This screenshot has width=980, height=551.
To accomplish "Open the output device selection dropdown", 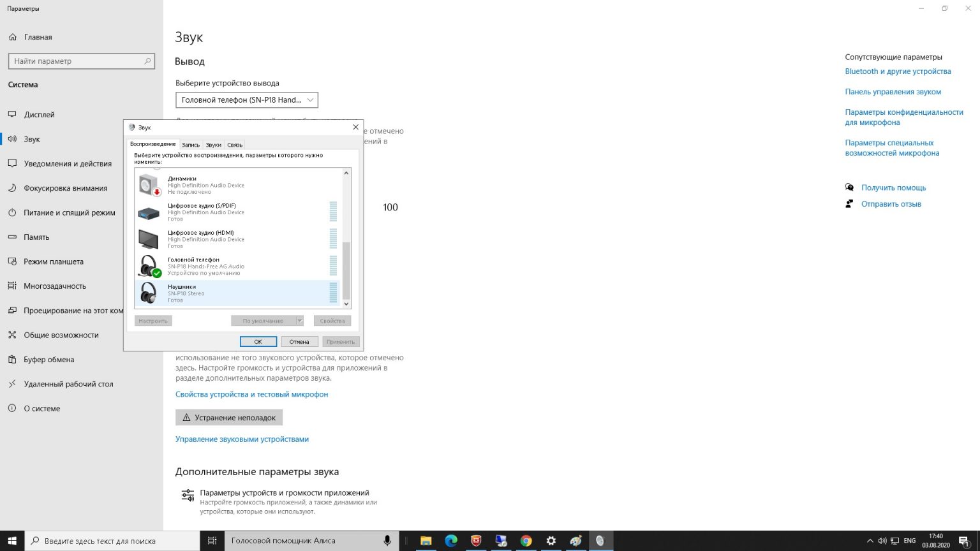I will click(246, 99).
